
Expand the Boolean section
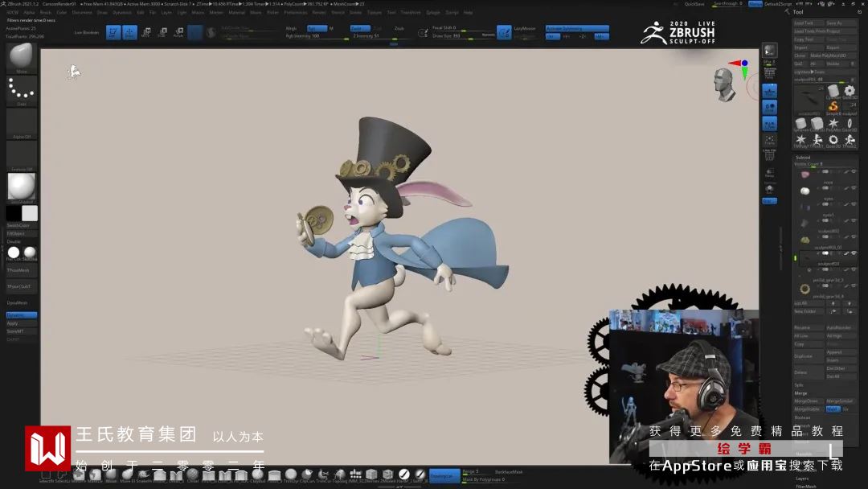(802, 417)
